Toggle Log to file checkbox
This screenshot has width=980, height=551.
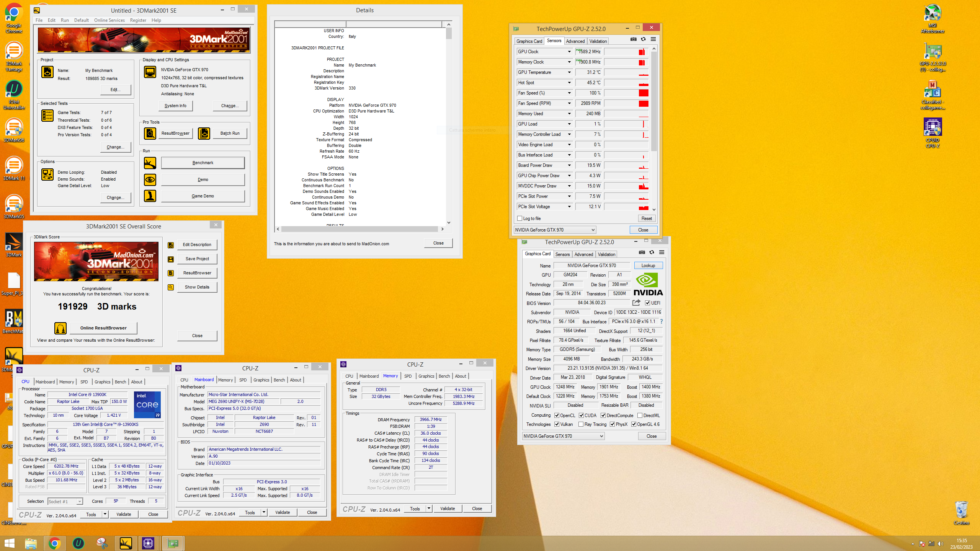tap(519, 218)
